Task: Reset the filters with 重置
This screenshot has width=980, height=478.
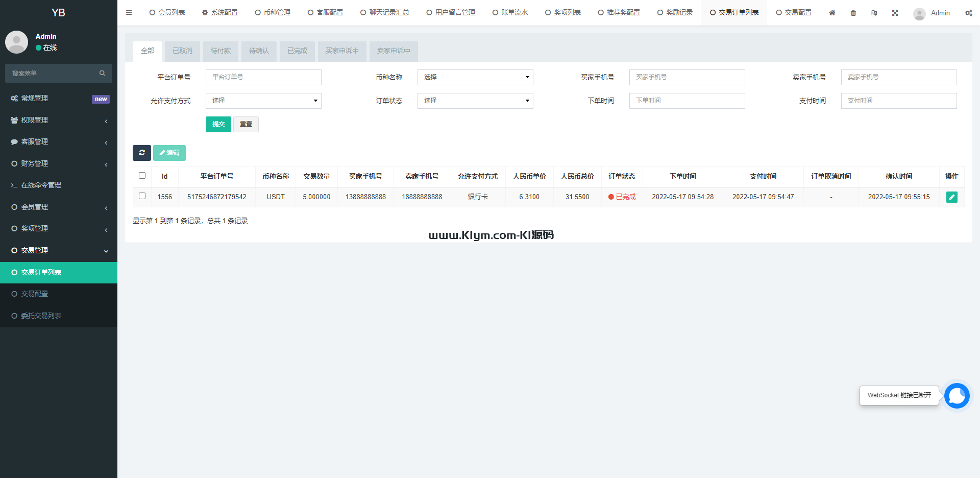Action: pyautogui.click(x=246, y=124)
